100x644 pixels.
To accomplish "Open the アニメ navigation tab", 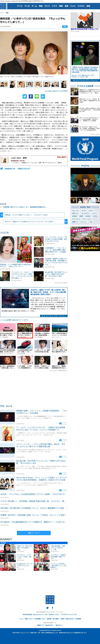I will [x=19, y=6].
